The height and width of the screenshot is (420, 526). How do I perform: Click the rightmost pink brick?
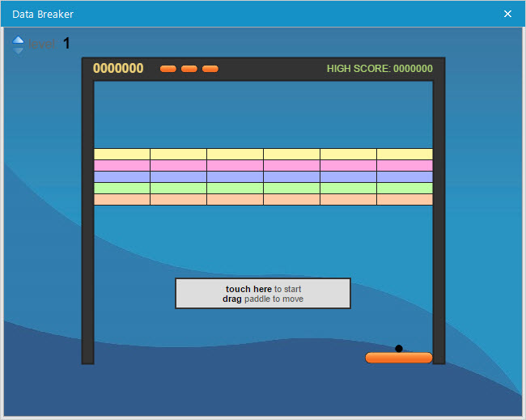click(x=405, y=165)
